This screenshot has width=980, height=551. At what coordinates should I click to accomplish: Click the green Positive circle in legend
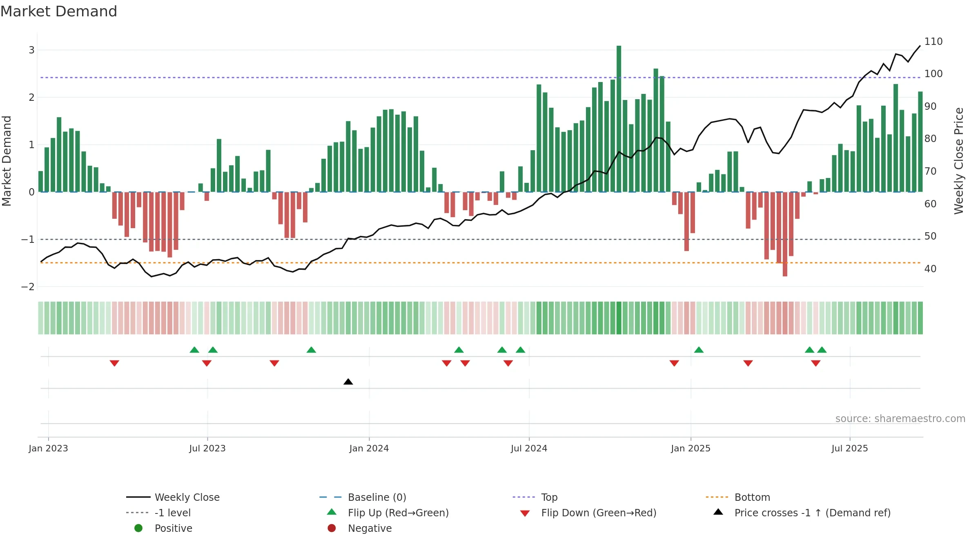tap(138, 528)
